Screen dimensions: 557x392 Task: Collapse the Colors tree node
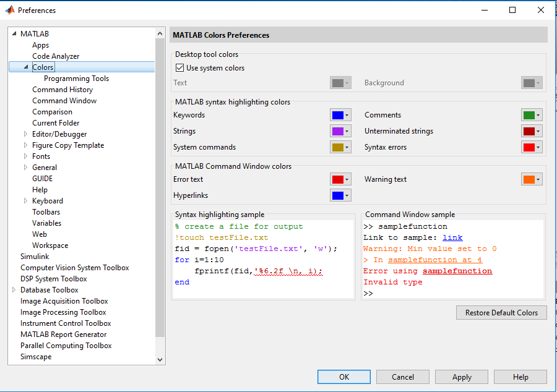point(26,67)
